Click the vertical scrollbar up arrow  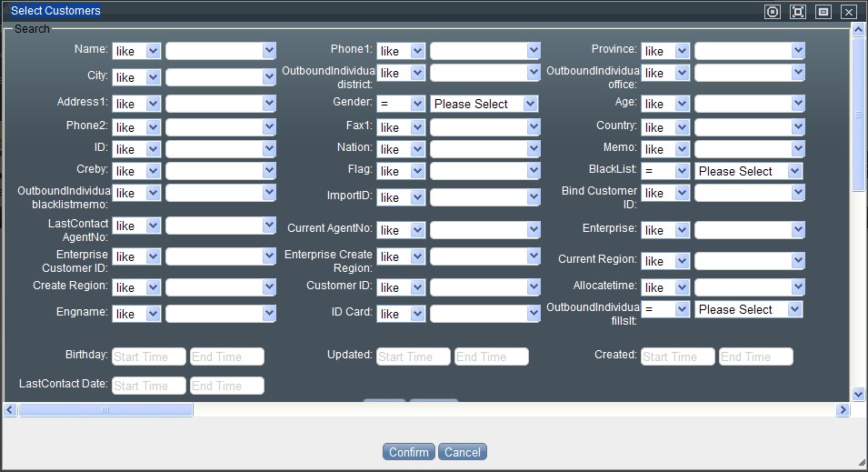858,30
